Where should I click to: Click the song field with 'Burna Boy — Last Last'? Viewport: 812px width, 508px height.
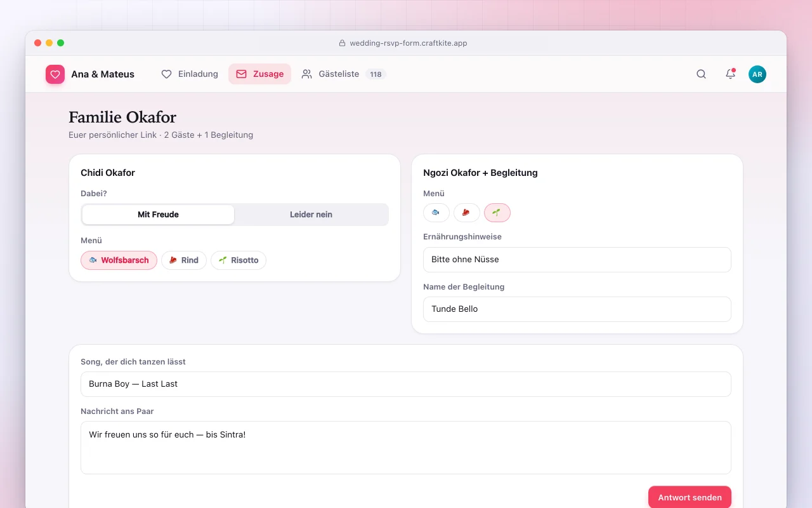(406, 384)
